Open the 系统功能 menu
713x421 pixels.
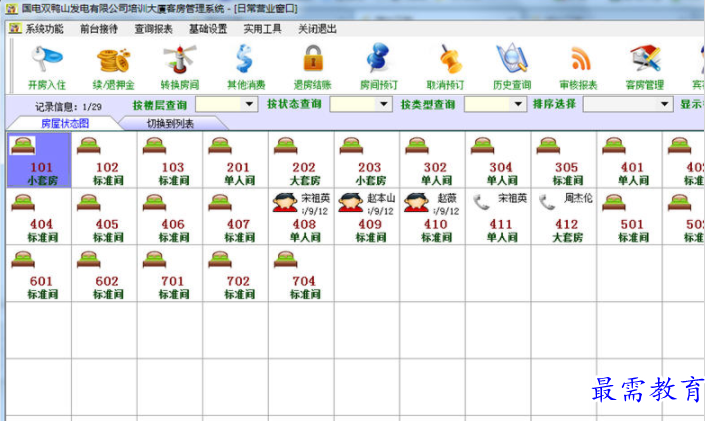click(x=44, y=29)
